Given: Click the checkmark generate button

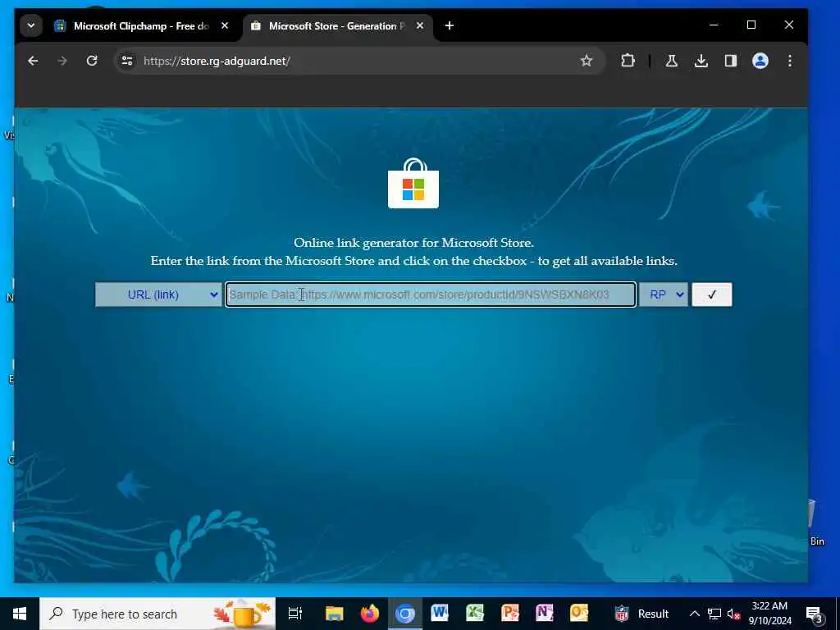Looking at the screenshot, I should 711,294.
